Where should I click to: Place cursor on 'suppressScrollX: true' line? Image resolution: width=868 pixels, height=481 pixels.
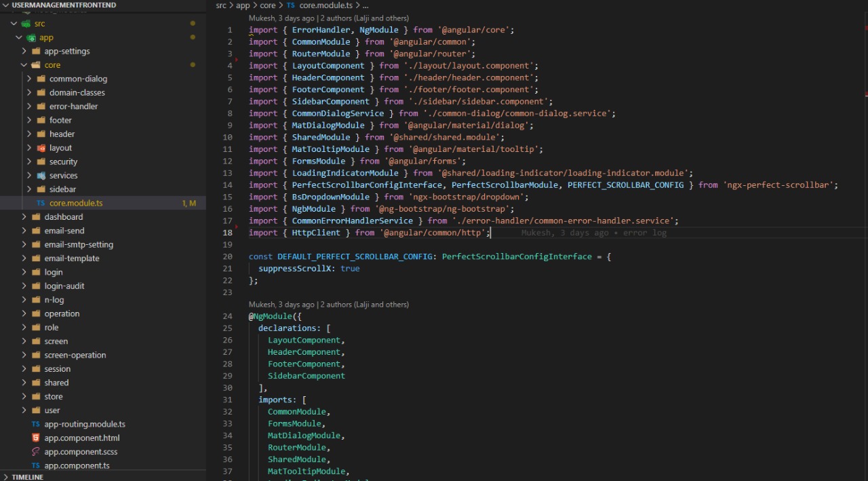309,269
